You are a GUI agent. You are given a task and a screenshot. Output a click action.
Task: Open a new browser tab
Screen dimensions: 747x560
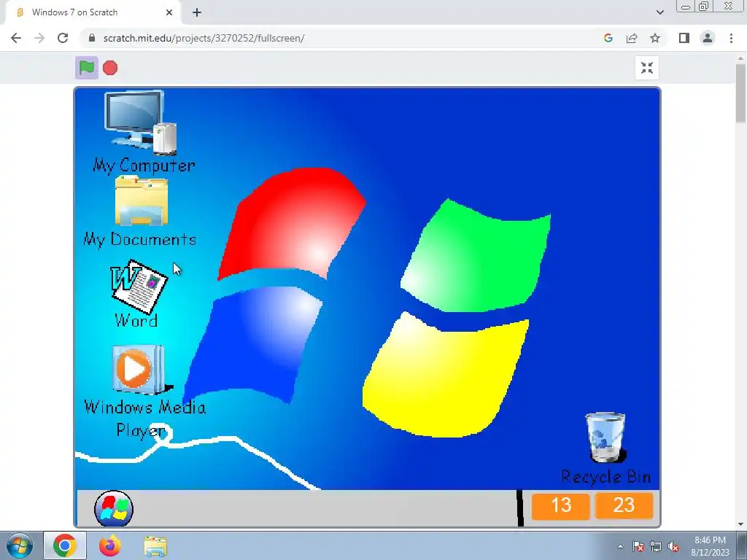pyautogui.click(x=197, y=12)
